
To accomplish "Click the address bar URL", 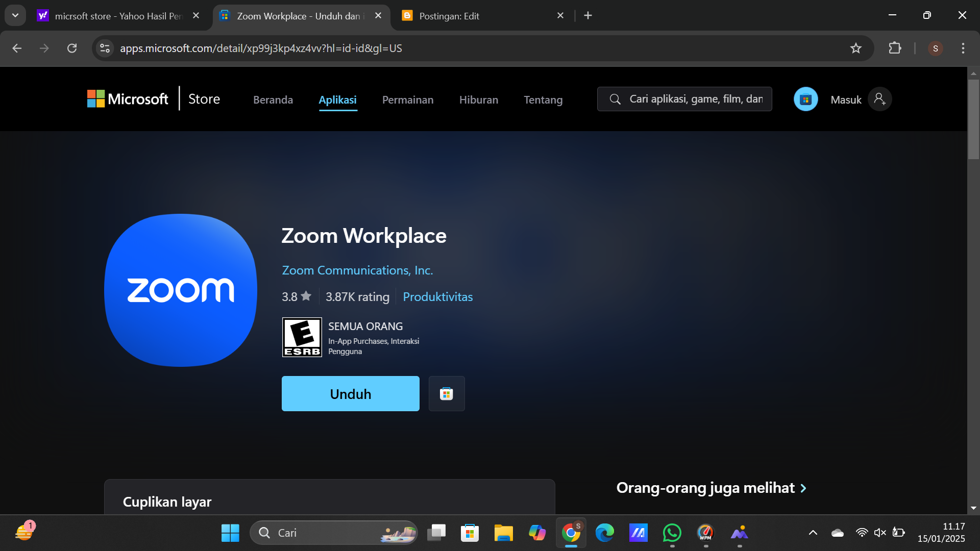I will pyautogui.click(x=261, y=48).
